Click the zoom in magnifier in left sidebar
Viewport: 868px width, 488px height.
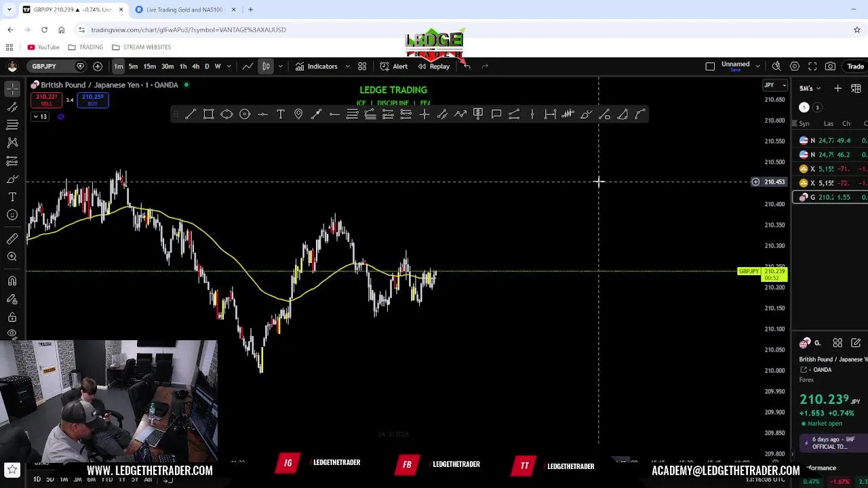[12, 257]
